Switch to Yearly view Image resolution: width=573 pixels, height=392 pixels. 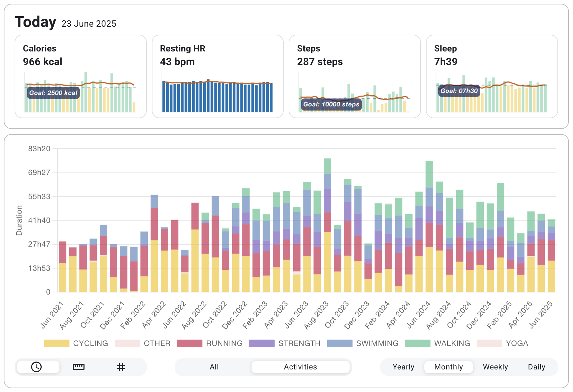click(403, 367)
